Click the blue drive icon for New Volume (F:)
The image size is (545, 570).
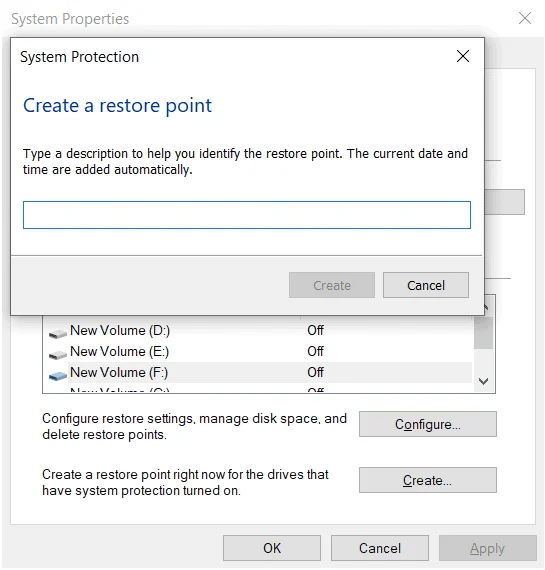coord(57,376)
